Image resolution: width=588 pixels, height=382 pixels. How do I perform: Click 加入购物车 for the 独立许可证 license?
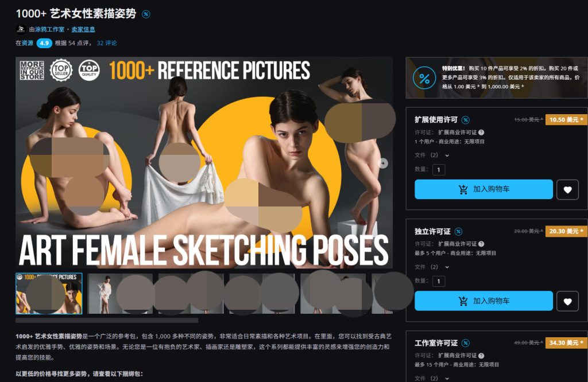(x=484, y=301)
